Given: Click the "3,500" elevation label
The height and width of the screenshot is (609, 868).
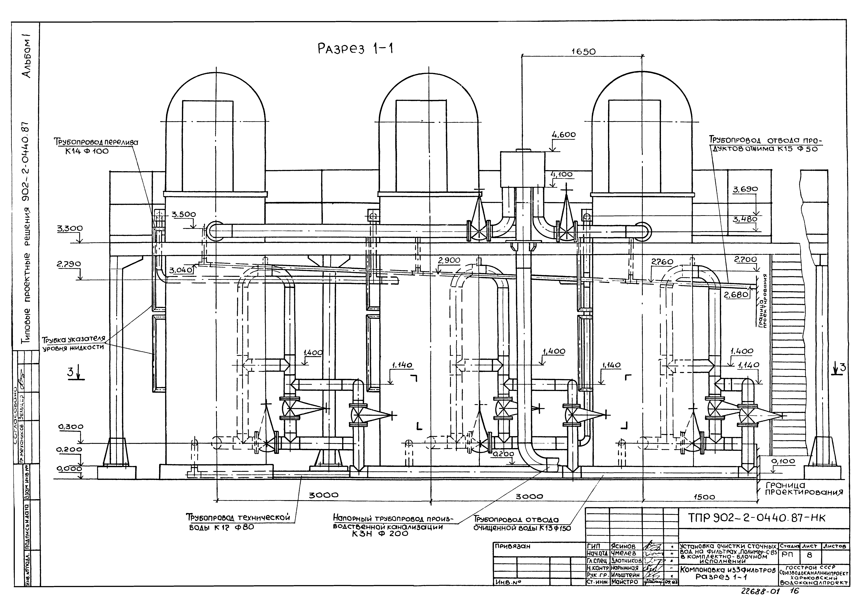Looking at the screenshot, I should [x=184, y=215].
